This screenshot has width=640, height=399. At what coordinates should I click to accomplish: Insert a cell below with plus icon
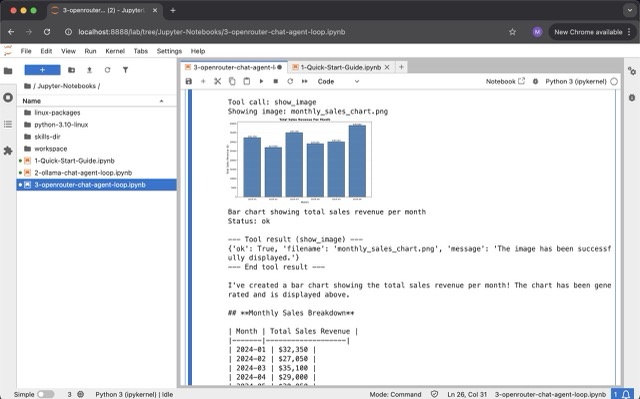click(x=203, y=81)
